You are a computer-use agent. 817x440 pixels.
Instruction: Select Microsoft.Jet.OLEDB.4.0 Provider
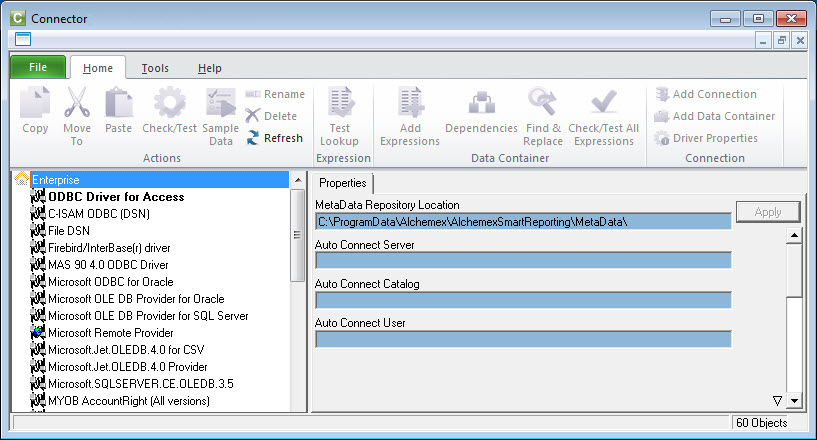click(128, 366)
